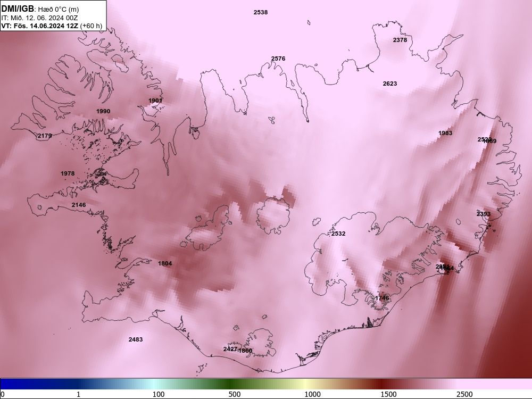Click the 1983 value in the east
Screen dimensions: 532x399
[x=445, y=133]
